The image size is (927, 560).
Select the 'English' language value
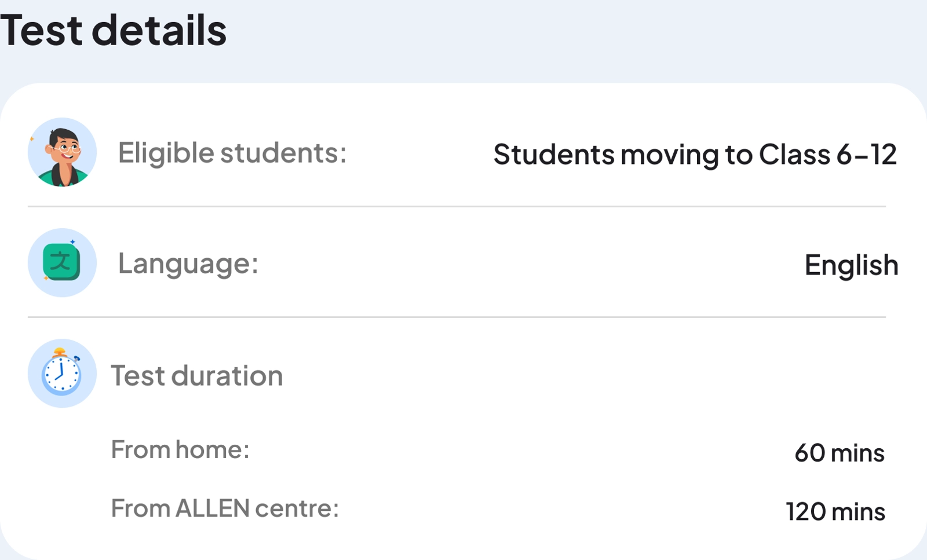point(851,265)
